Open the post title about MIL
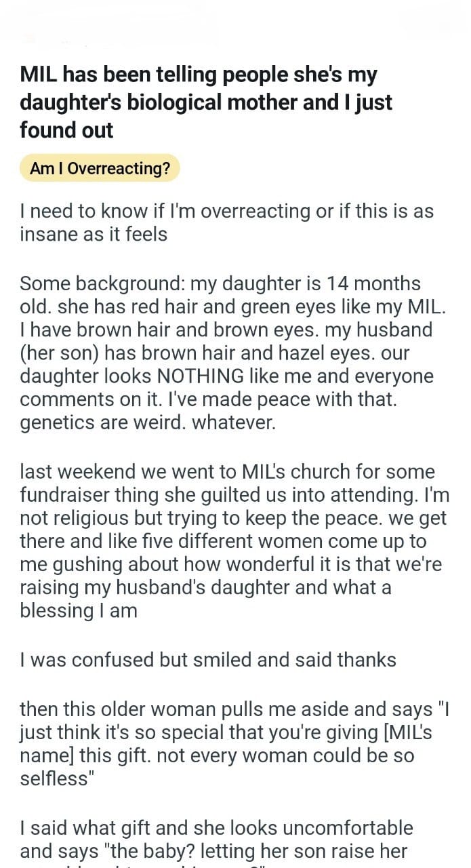Screen dimensions: 471x868 point(206,102)
